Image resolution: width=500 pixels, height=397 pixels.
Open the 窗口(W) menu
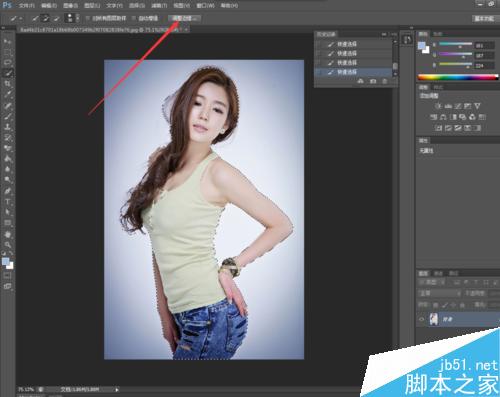[x=205, y=6]
